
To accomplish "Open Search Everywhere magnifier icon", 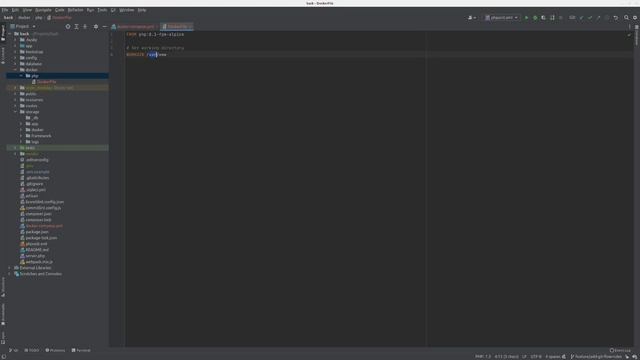I will (626, 18).
